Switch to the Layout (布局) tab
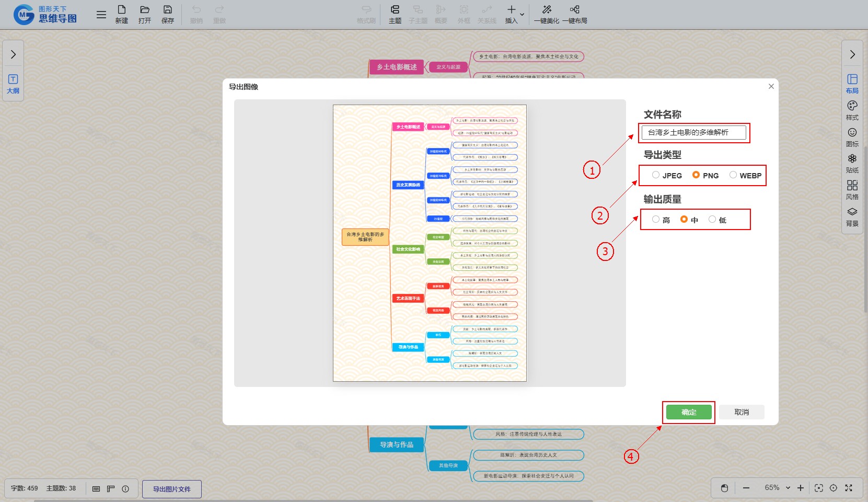868x502 pixels. 852,84
